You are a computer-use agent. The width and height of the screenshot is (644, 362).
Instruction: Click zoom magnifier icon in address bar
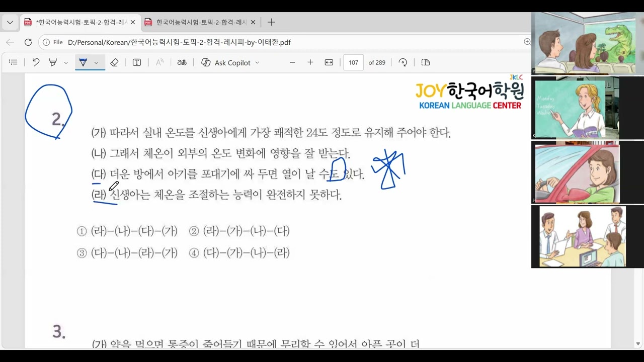pos(527,42)
